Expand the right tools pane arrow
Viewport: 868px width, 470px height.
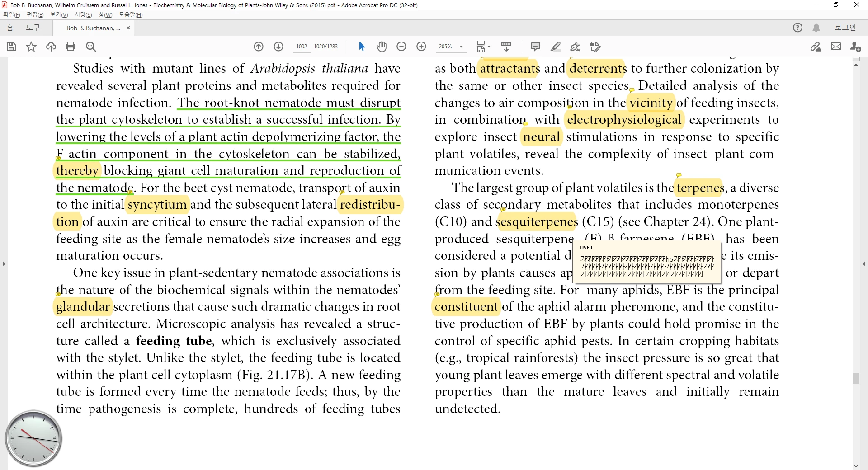point(864,263)
